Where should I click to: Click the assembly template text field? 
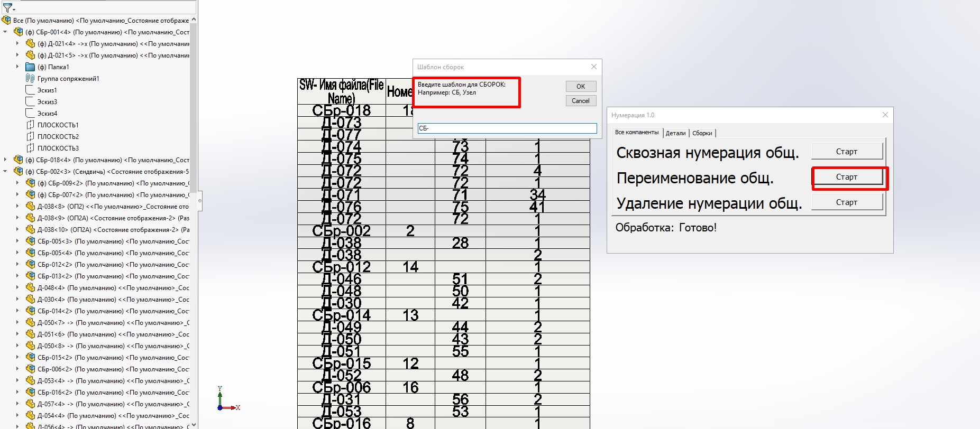(507, 128)
